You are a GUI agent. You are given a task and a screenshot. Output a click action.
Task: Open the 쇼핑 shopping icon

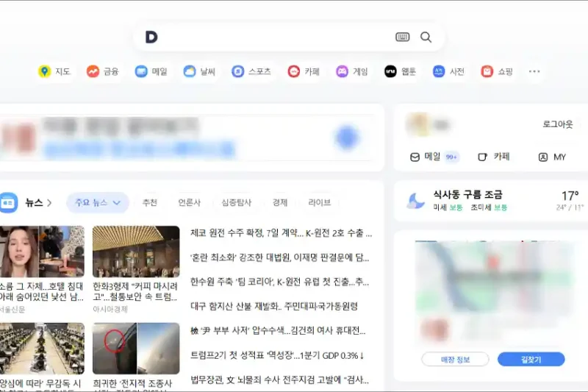pos(487,71)
